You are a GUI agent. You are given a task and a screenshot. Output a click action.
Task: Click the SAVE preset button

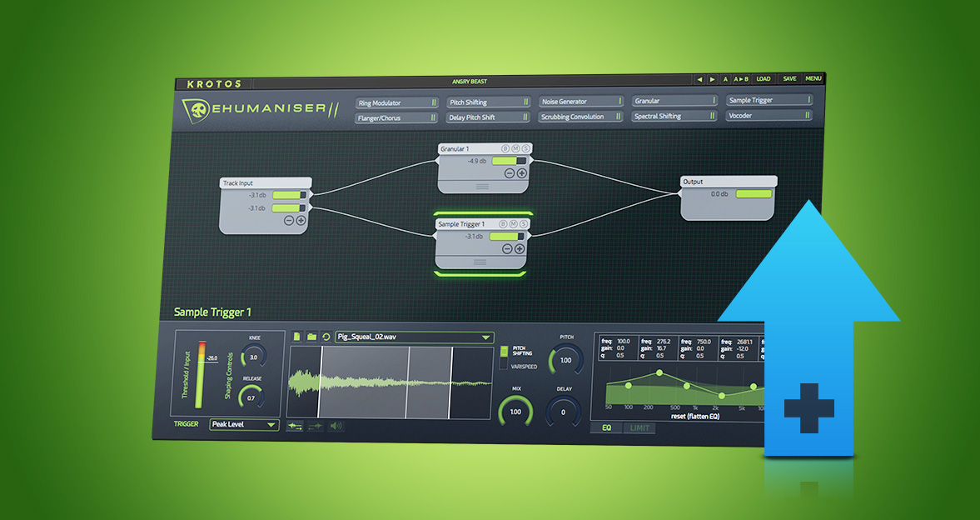pyautogui.click(x=789, y=79)
